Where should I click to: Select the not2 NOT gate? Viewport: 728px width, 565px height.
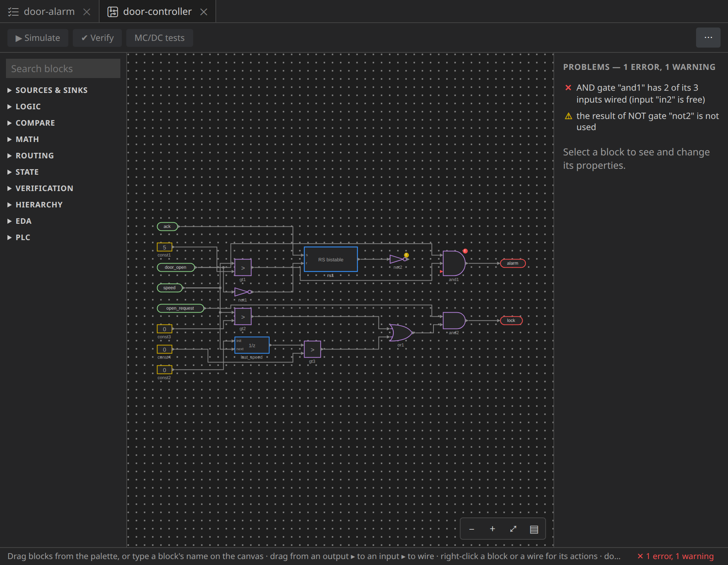click(x=398, y=259)
